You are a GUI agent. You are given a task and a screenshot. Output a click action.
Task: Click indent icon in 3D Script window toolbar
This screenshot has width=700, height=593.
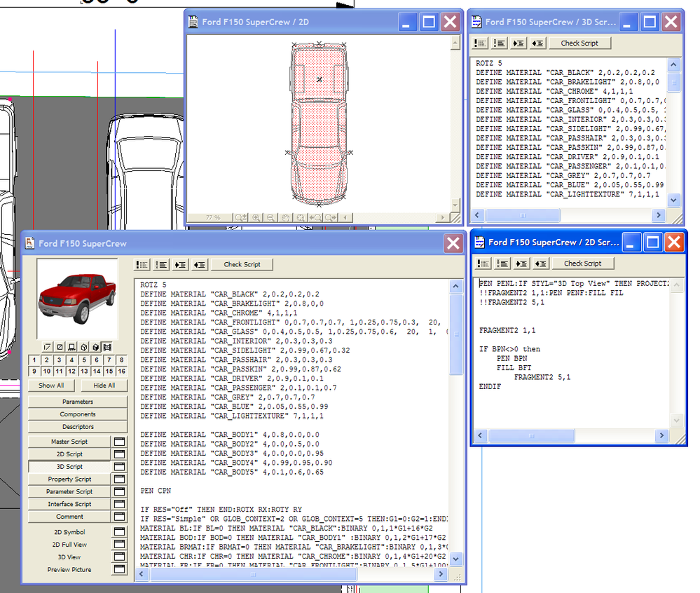(x=519, y=43)
